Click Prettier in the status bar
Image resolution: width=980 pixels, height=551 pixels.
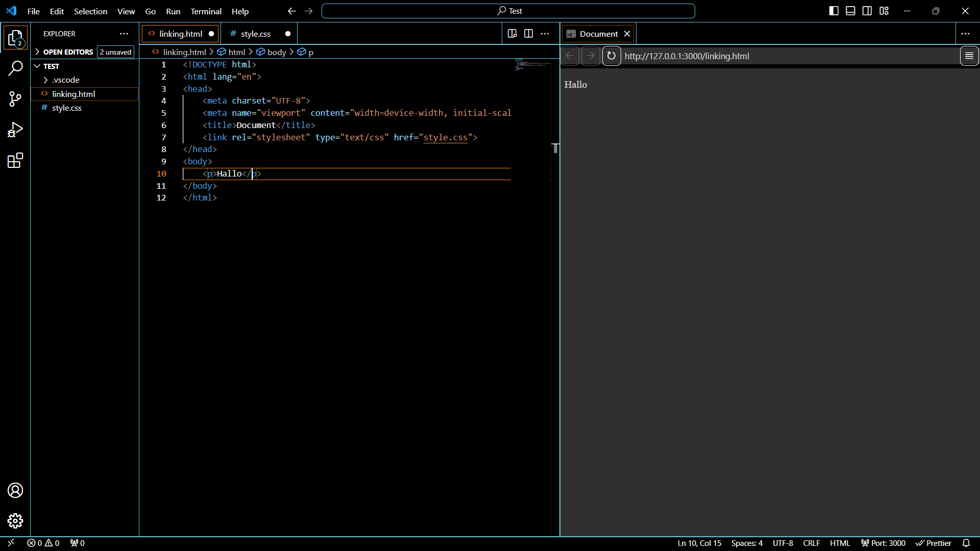935,543
